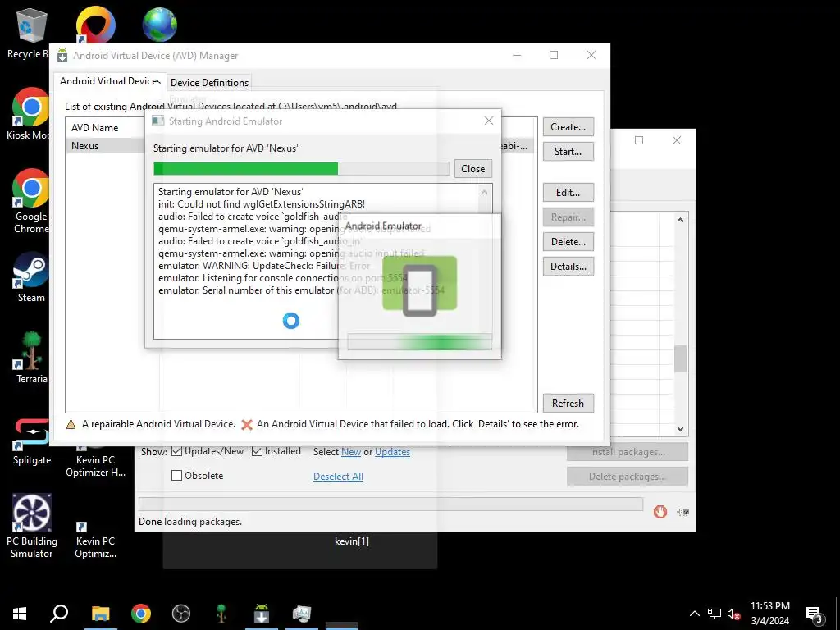Click New packages link

(351, 452)
